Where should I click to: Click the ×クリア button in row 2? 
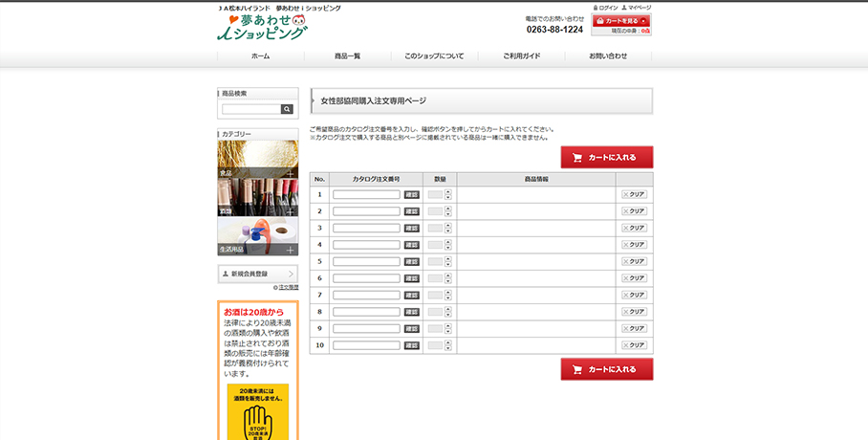coord(634,211)
